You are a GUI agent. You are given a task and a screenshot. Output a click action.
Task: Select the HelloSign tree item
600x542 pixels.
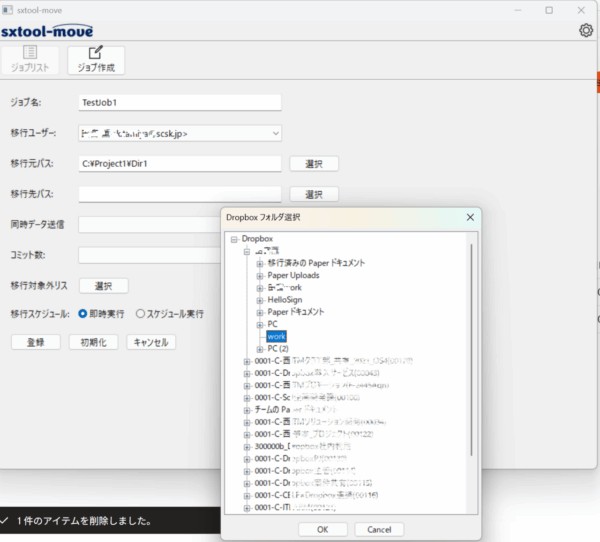[x=285, y=300]
